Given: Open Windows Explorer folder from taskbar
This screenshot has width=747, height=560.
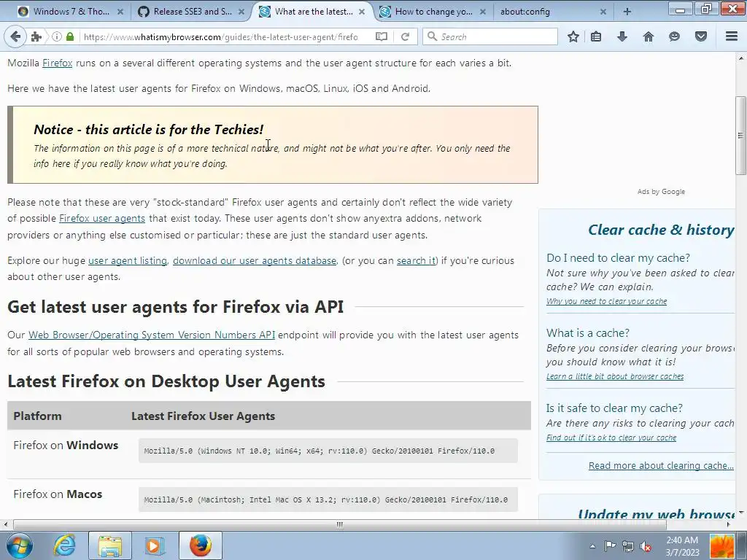Looking at the screenshot, I should (x=110, y=545).
